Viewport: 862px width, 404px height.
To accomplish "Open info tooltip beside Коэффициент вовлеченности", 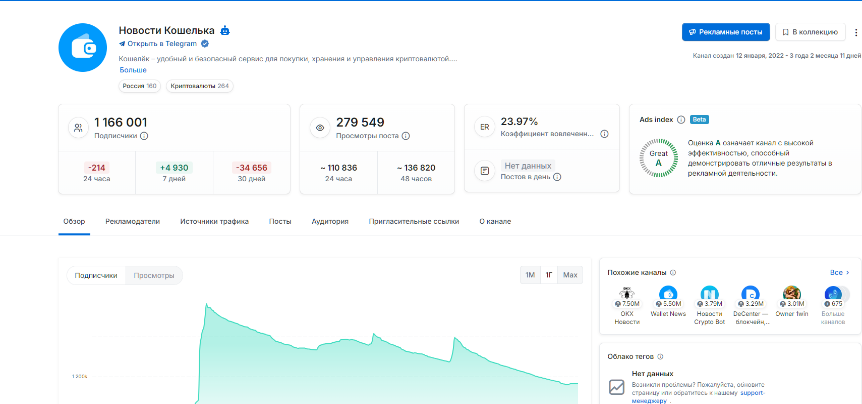I will [604, 134].
